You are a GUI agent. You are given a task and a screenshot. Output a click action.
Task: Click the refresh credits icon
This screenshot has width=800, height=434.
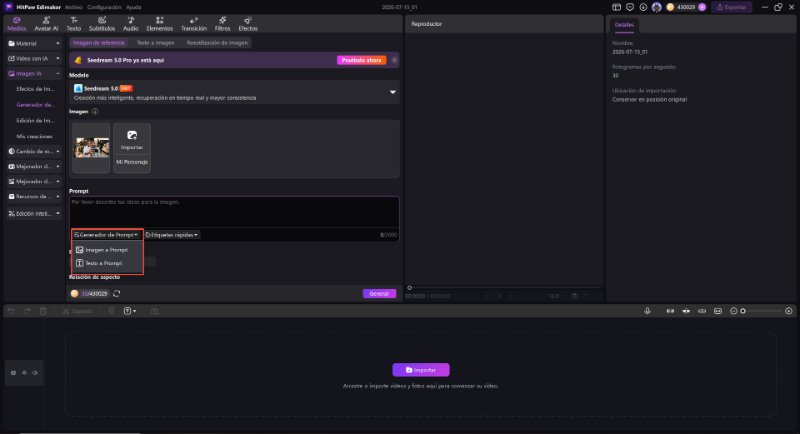(x=117, y=294)
